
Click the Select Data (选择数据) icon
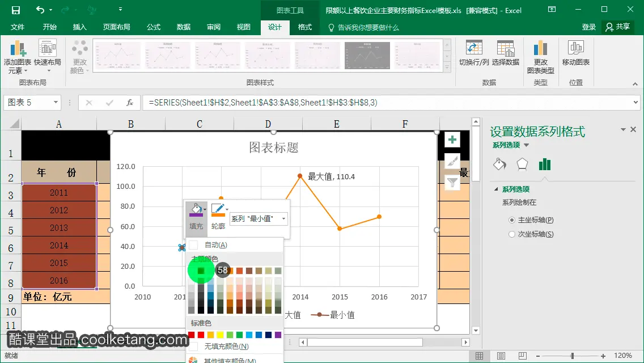pyautogui.click(x=506, y=53)
